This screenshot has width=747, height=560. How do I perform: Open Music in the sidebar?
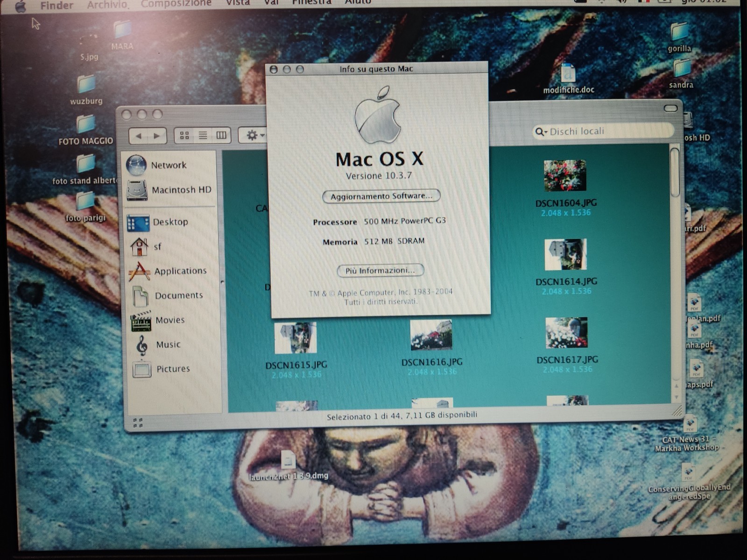pyautogui.click(x=158, y=345)
